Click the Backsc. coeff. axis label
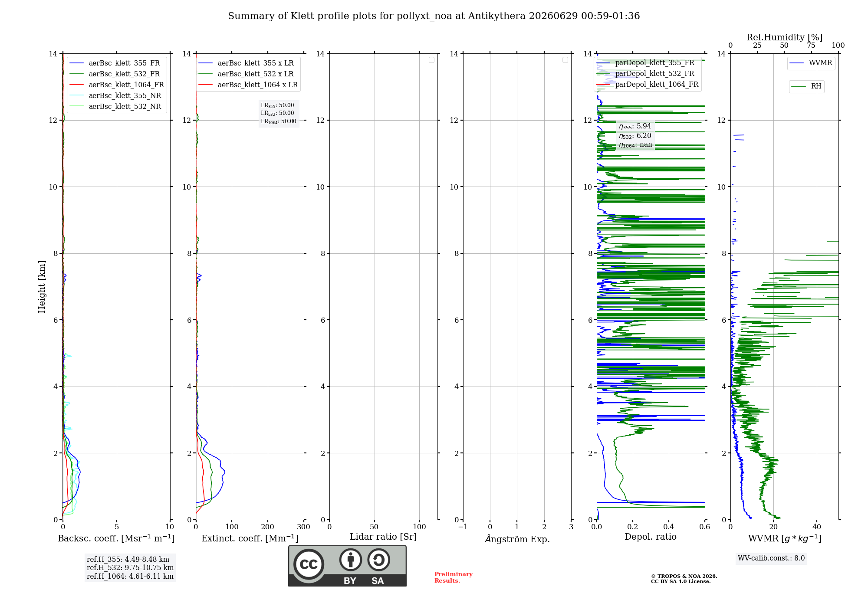868x590 pixels. pos(116,538)
